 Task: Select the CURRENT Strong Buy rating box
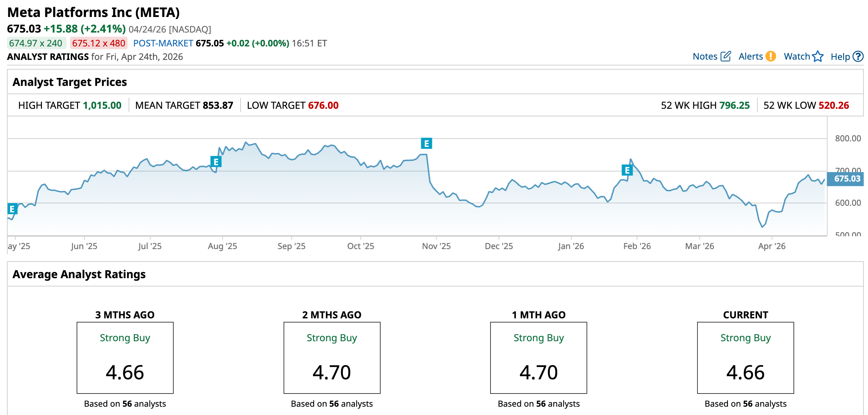click(x=745, y=357)
